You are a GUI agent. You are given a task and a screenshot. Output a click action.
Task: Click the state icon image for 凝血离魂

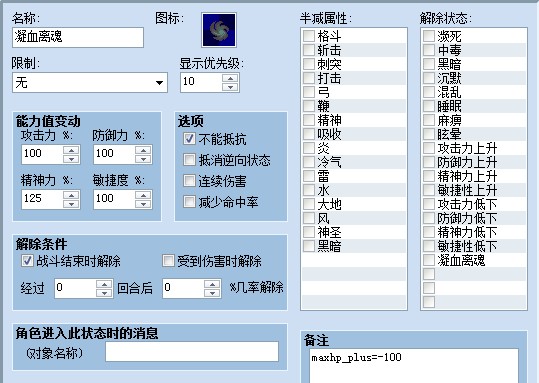[x=219, y=30]
